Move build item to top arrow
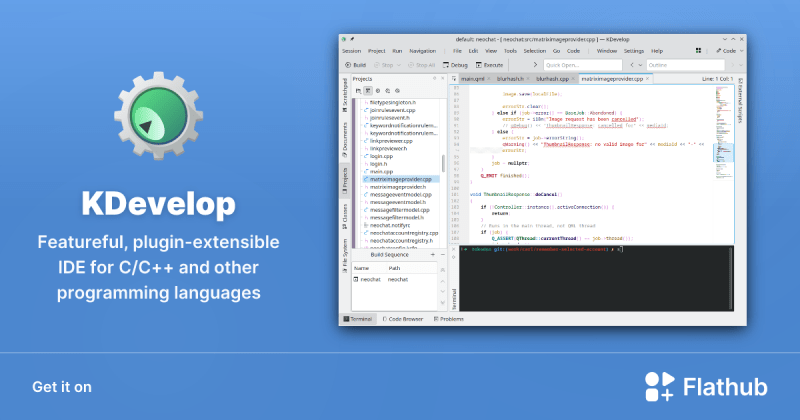 click(x=442, y=270)
